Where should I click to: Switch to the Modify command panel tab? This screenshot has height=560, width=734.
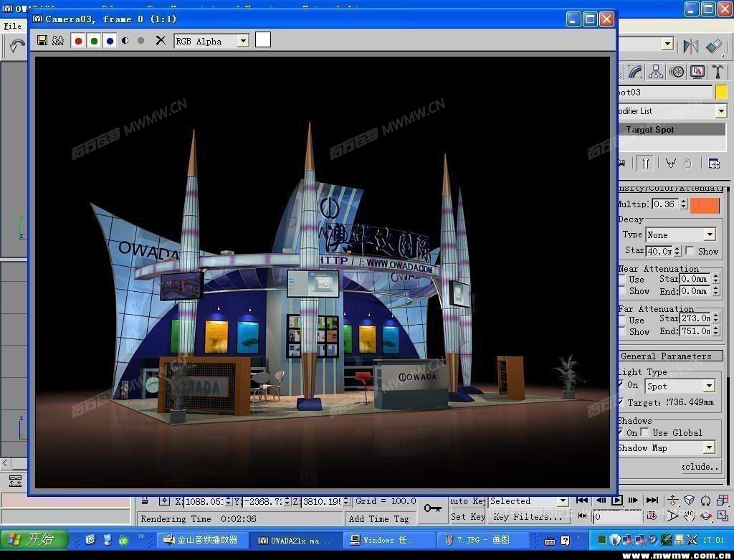pyautogui.click(x=635, y=72)
